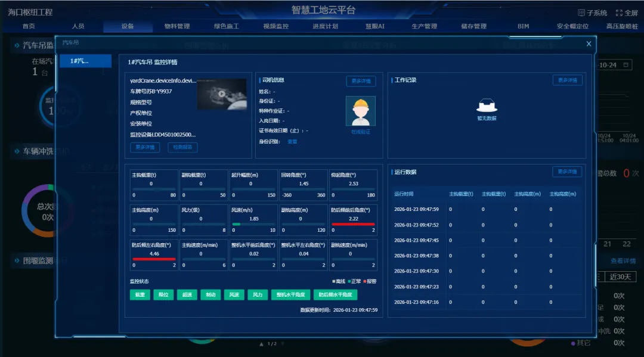Screen dimensions: 644x357
Task: Switch to 物料管理 tab
Action: pos(177,26)
